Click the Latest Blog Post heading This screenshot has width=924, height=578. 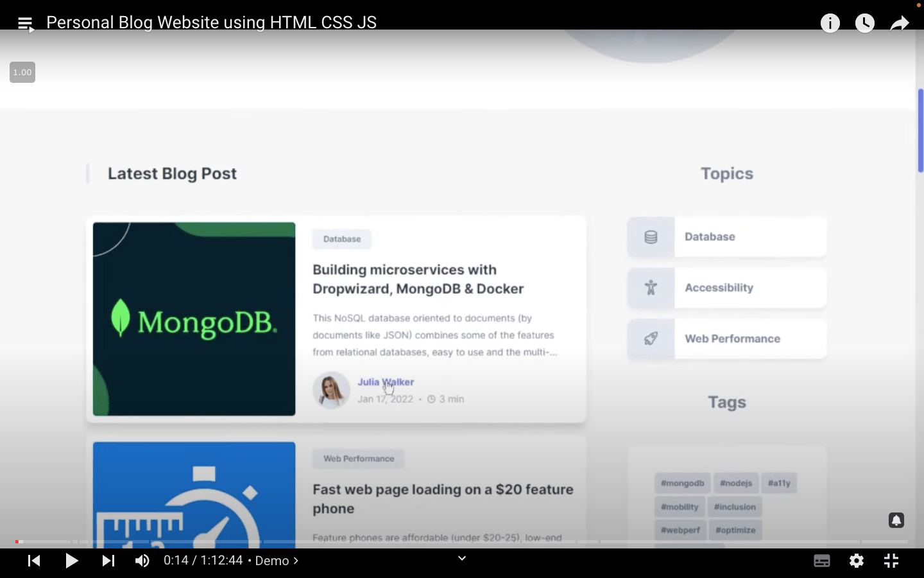172,174
